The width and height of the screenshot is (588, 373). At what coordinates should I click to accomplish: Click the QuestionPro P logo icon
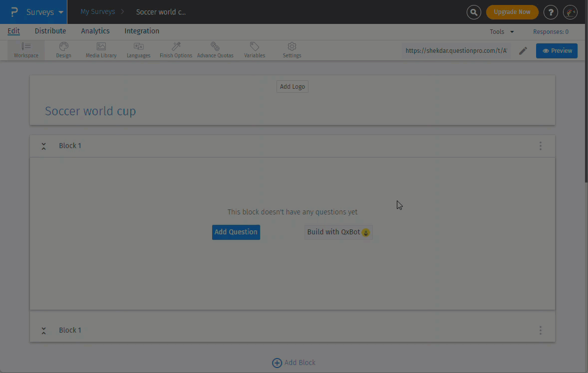(x=14, y=12)
